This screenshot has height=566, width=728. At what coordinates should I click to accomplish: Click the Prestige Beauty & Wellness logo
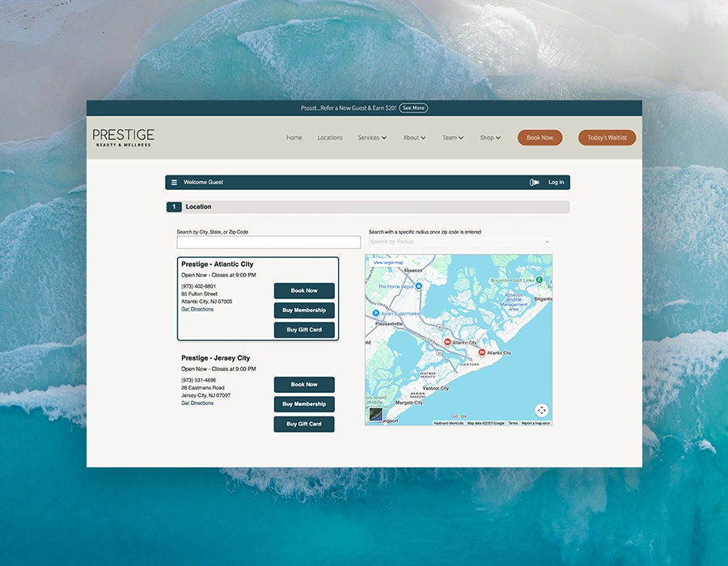click(123, 137)
